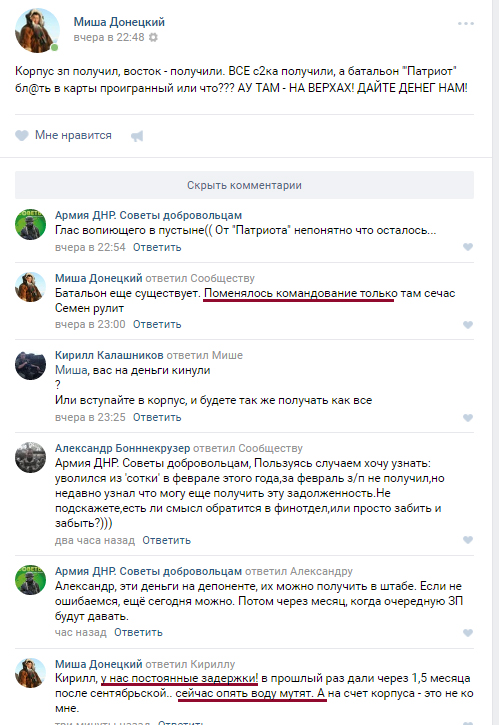This screenshot has height=725, width=499.
Task: Open Миша Донецкий profile from post header
Action: click(119, 22)
